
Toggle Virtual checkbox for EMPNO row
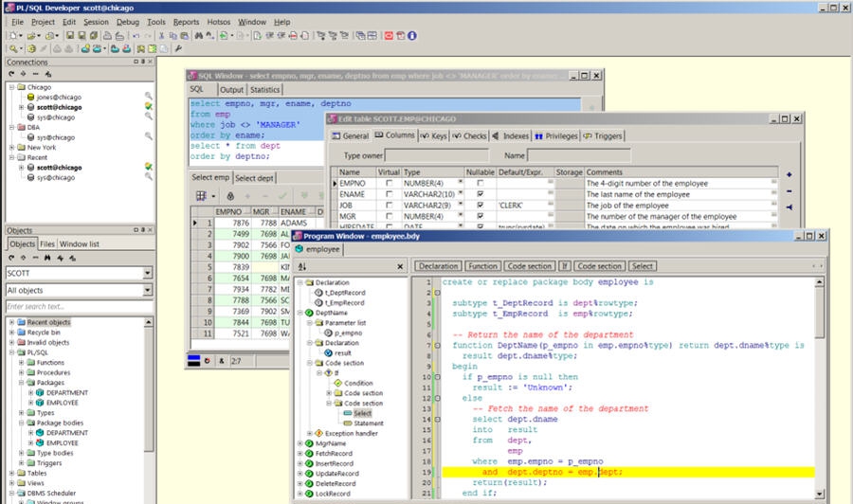(x=389, y=182)
